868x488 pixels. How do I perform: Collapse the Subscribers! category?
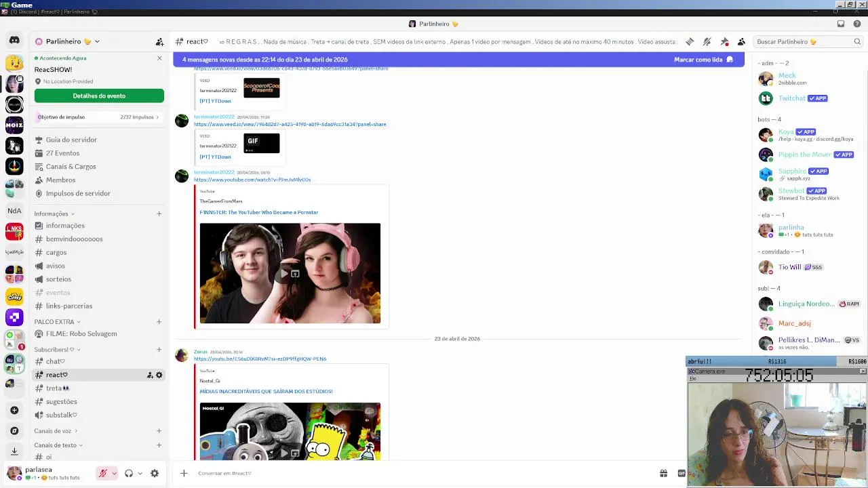(x=58, y=350)
